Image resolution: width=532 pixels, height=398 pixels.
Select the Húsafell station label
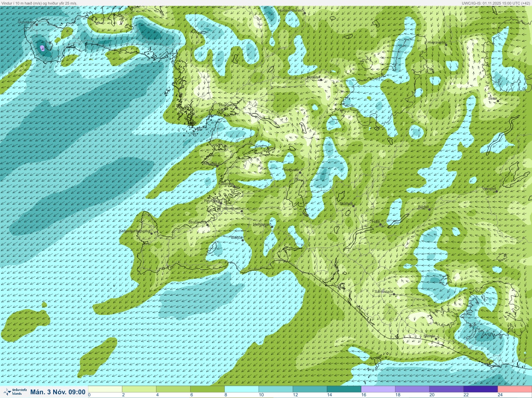click(x=313, y=77)
